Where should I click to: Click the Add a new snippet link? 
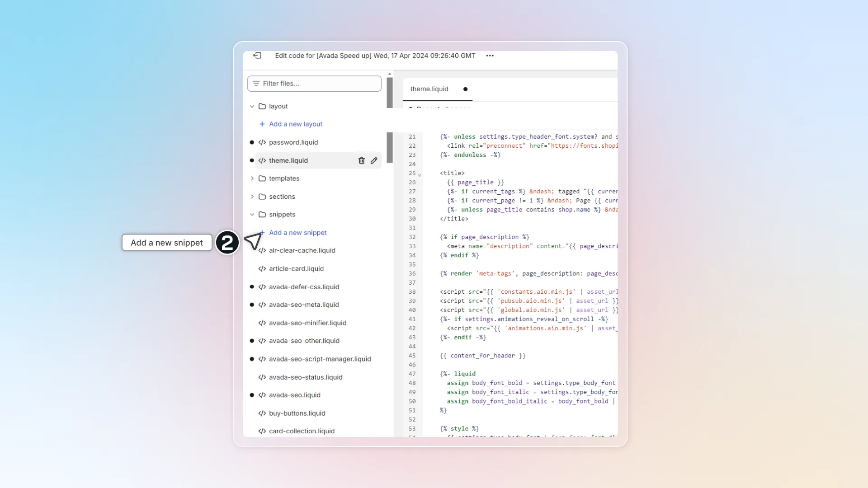pyautogui.click(x=298, y=233)
